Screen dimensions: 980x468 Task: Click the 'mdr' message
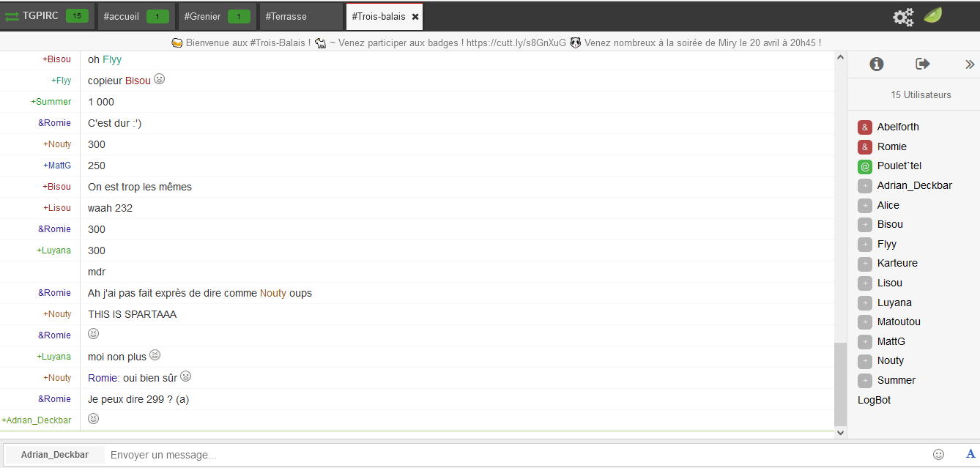coord(97,272)
